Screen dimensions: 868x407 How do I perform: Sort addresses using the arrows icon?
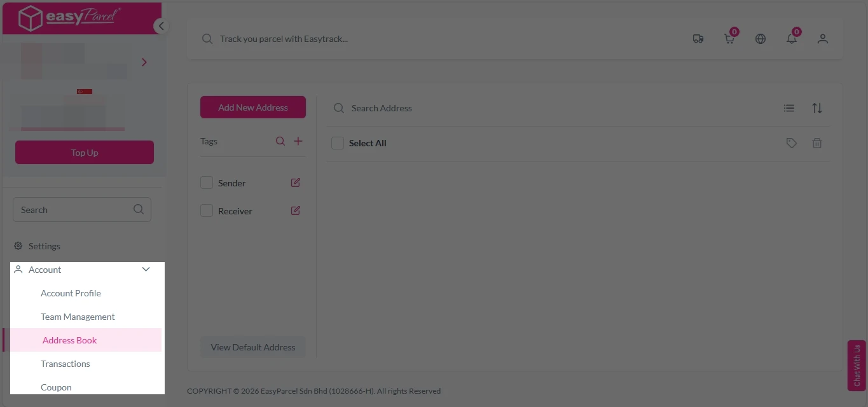pos(817,107)
